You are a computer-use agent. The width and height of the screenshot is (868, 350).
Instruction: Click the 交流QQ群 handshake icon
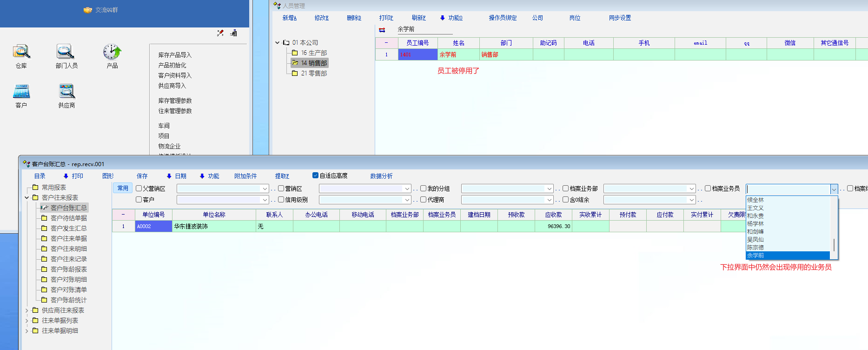tap(88, 10)
